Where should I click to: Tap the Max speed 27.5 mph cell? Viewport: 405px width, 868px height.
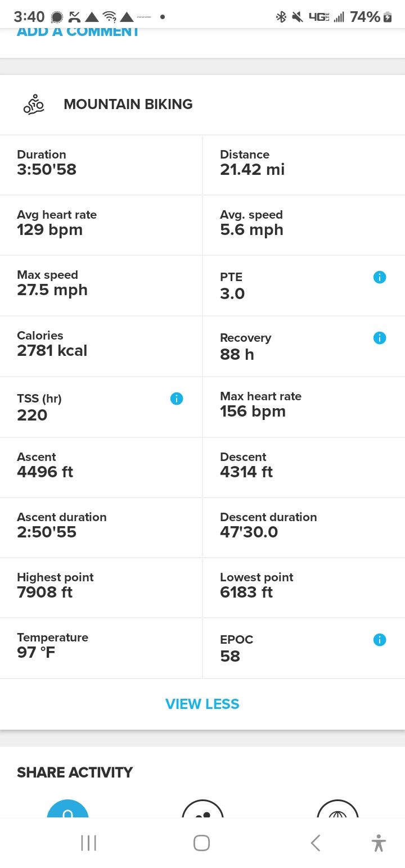[101, 285]
